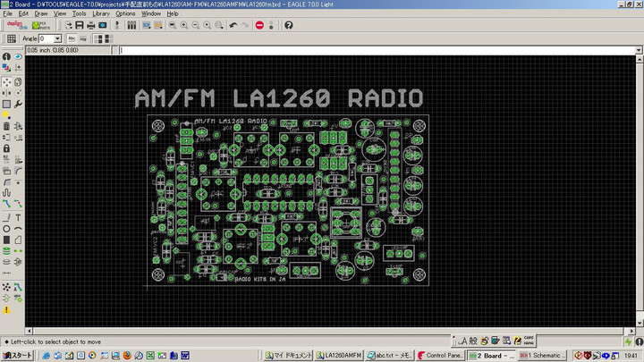Image resolution: width=644 pixels, height=362 pixels.
Task: Click the Save icon in the toolbar
Action: 80,25
